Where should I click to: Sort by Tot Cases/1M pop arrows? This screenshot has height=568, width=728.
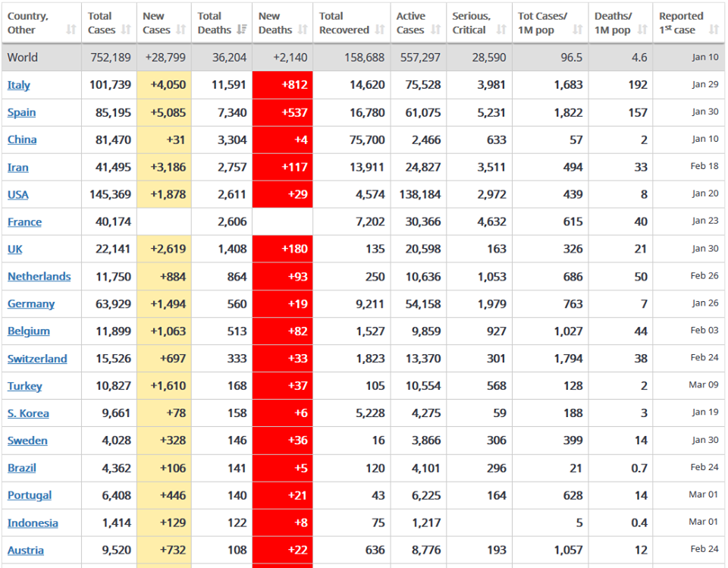577,30
